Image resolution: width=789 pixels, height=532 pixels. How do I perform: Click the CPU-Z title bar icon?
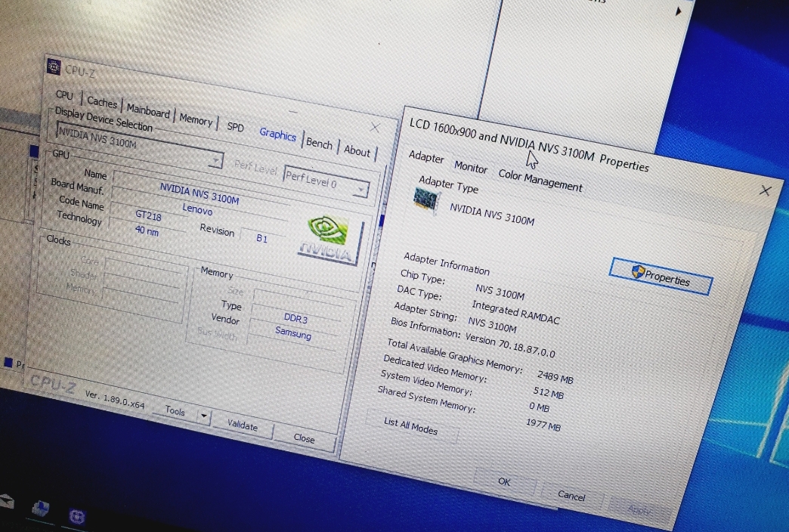54,67
